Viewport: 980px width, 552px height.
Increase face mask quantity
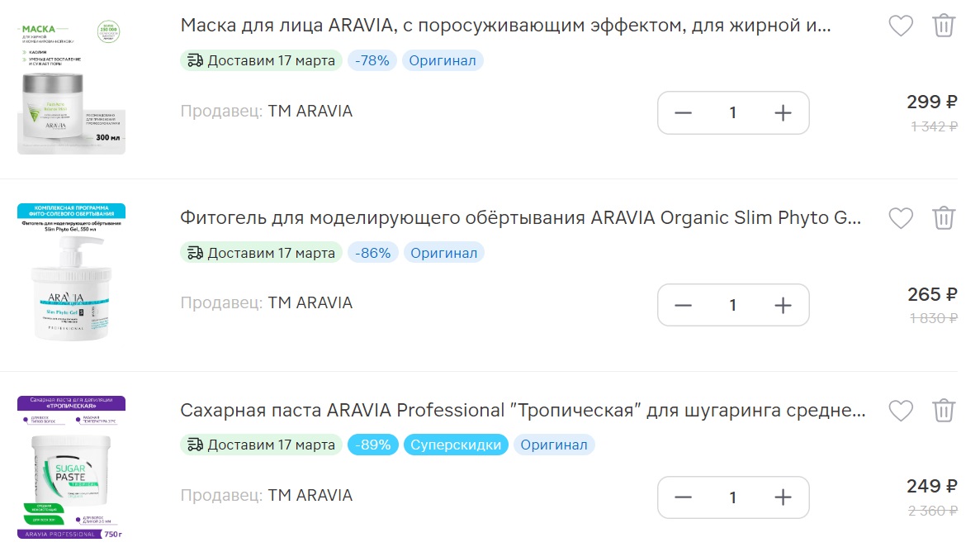tap(783, 113)
